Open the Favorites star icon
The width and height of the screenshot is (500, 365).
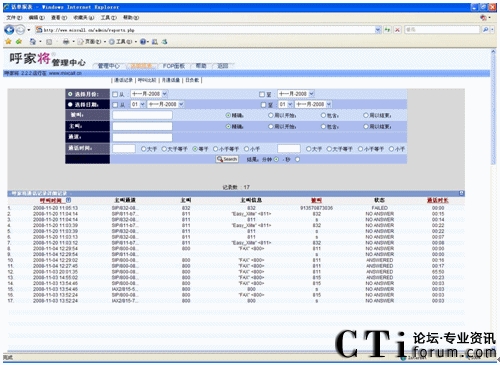pyautogui.click(x=8, y=42)
